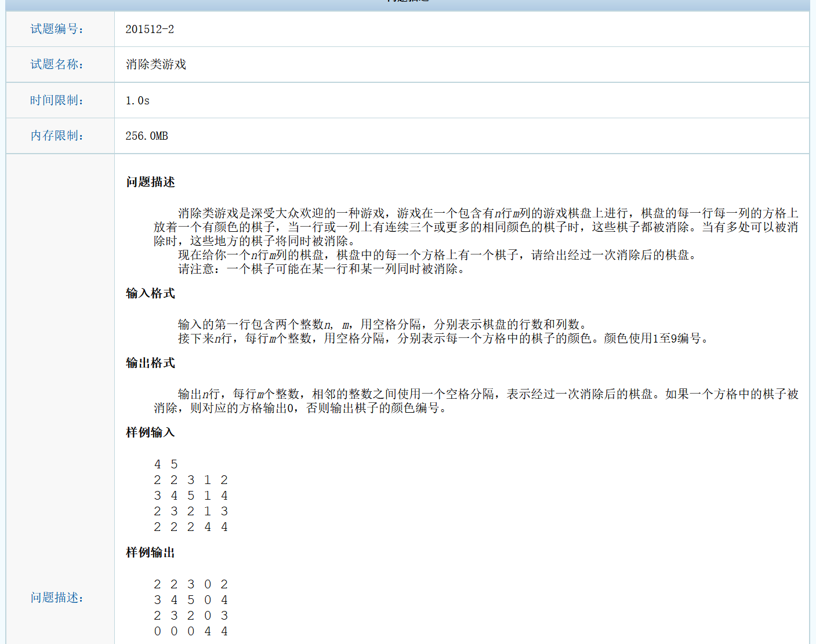Click the 时间限制 row label
Screen dimensions: 816x644
57,100
